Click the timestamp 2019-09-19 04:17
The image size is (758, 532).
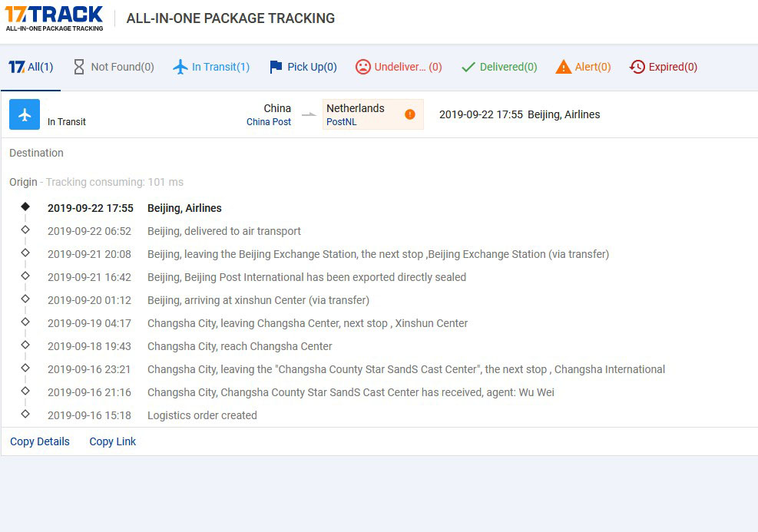tap(89, 323)
